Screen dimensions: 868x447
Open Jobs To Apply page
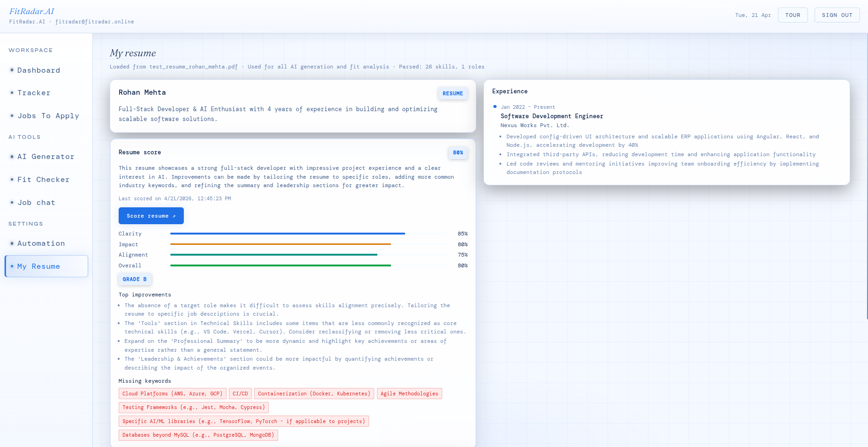tap(46, 116)
